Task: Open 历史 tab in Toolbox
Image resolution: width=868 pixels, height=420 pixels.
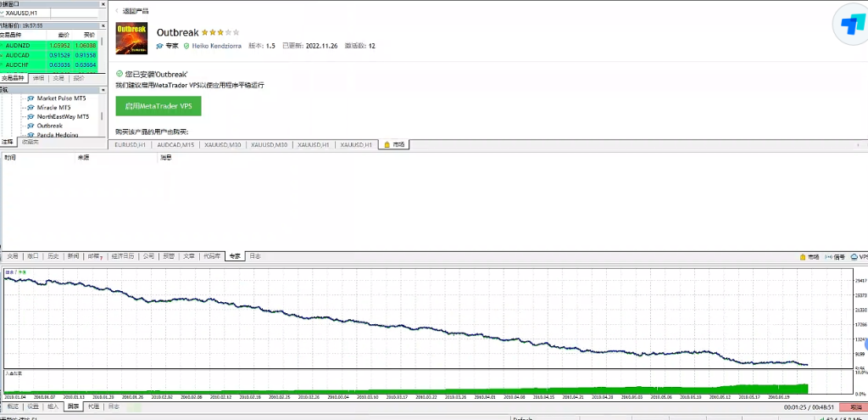Action: [53, 256]
